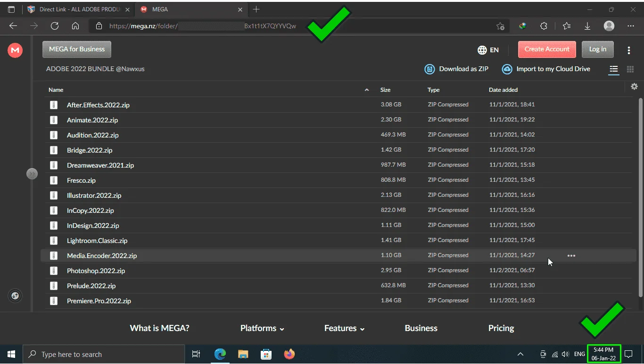Click the Create Account button
Image resolution: width=644 pixels, height=364 pixels.
547,49
